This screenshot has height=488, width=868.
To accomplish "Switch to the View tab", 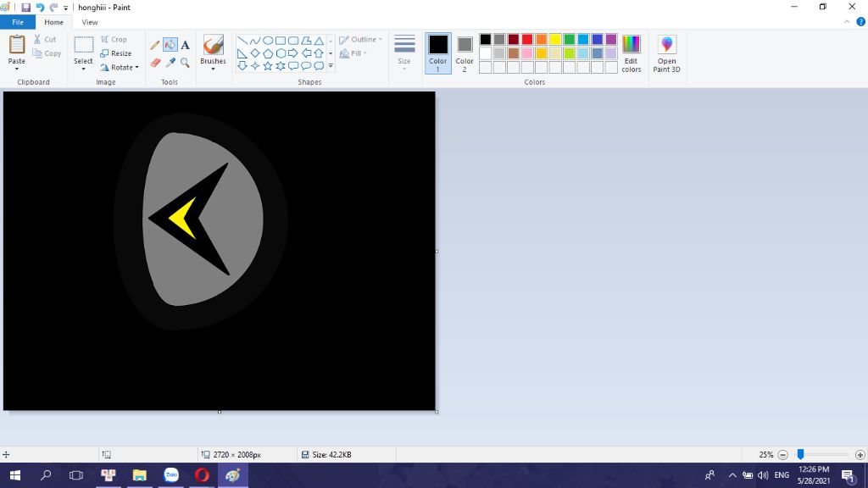I will 90,22.
